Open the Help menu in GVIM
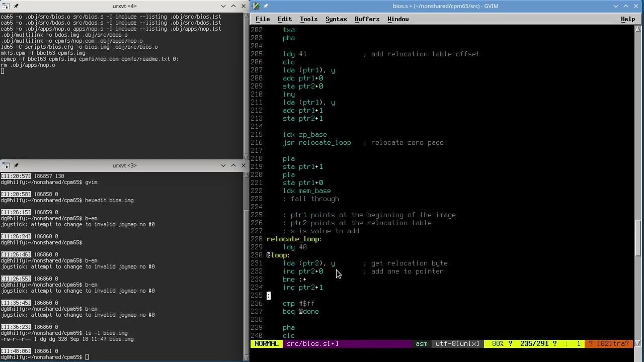This screenshot has width=644, height=362. tap(628, 19)
